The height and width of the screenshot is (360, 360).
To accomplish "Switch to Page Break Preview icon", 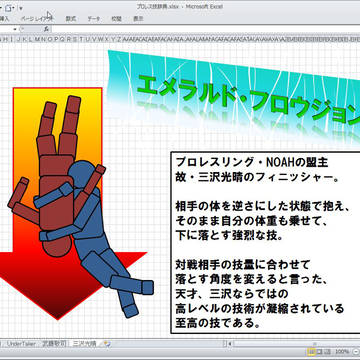I will (327, 352).
